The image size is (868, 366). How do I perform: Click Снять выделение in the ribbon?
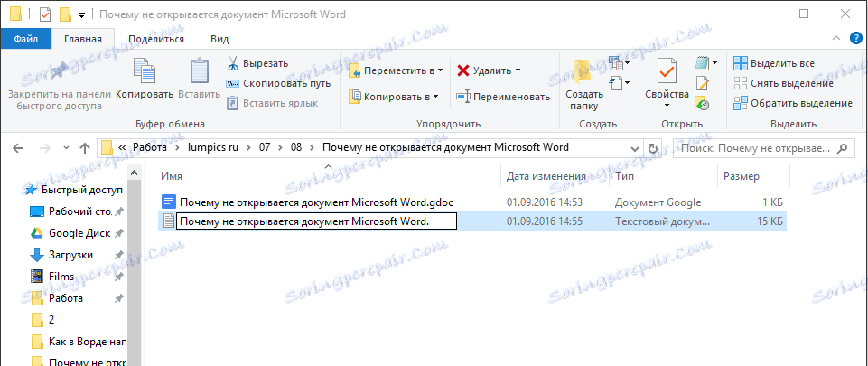[783, 84]
